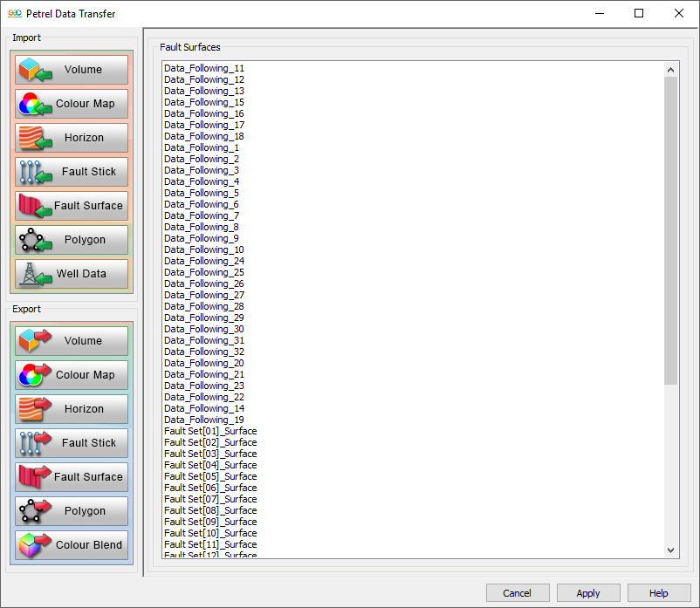Click the fault list scroll down arrow
Image resolution: width=700 pixels, height=608 pixels.
670,550
